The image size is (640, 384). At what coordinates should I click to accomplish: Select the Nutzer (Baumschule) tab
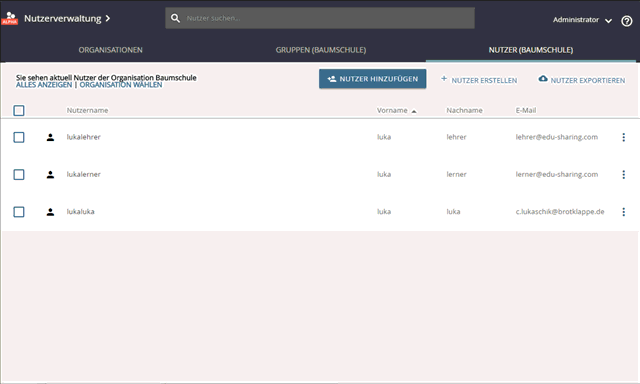click(531, 50)
